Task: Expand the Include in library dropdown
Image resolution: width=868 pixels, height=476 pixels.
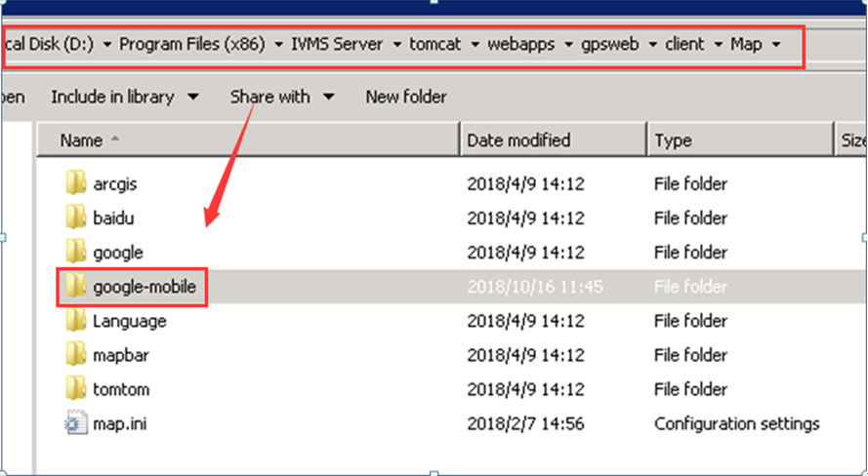Action: point(192,98)
